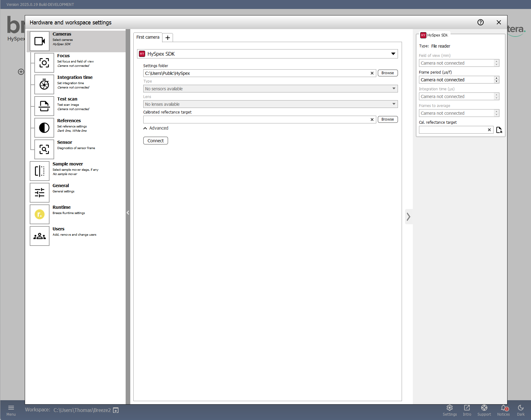
Task: Open References half-circle icon
Action: click(44, 128)
